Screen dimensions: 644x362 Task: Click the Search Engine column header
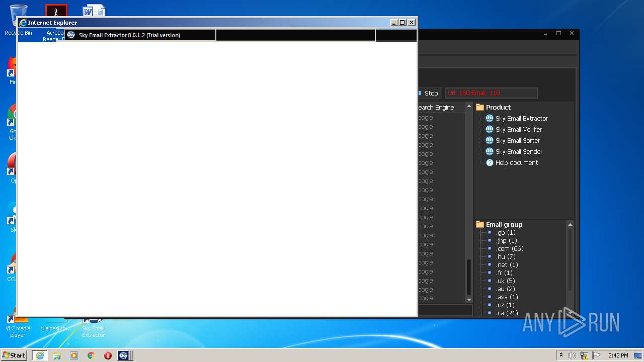pos(441,107)
